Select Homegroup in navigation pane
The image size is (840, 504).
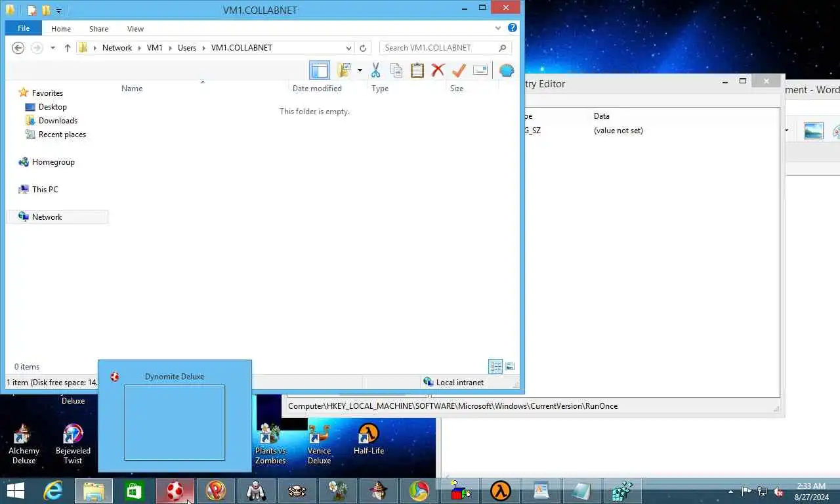(x=53, y=161)
